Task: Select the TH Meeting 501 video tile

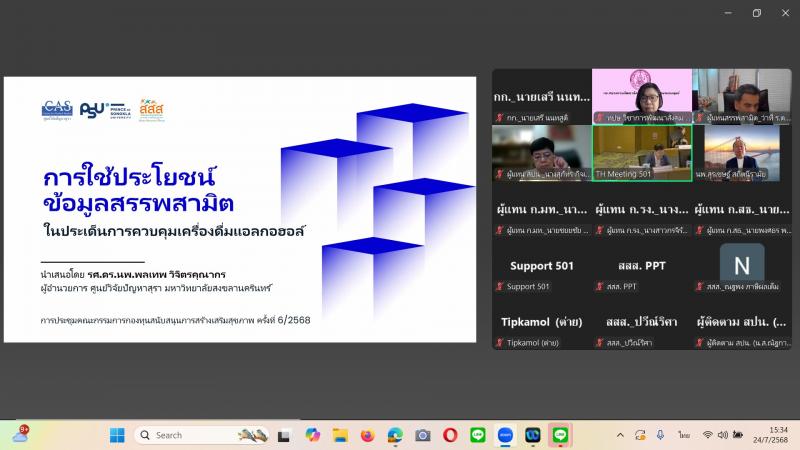Action: (642, 153)
